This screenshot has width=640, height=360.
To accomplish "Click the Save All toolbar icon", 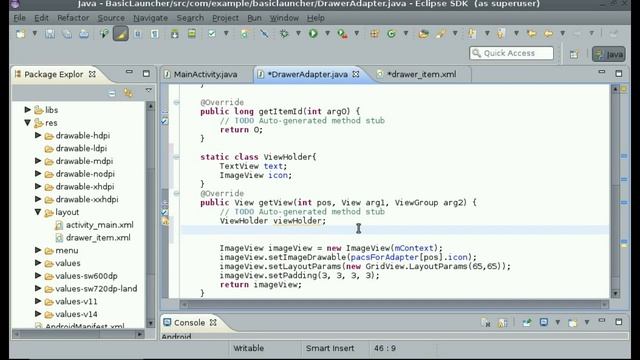I will (67, 34).
